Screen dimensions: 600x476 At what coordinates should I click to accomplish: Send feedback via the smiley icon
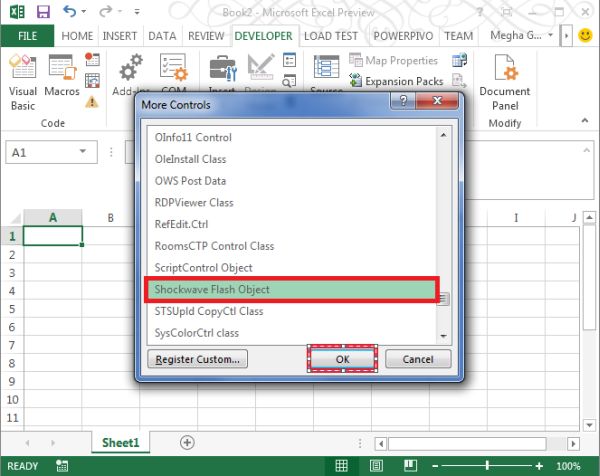pos(585,36)
